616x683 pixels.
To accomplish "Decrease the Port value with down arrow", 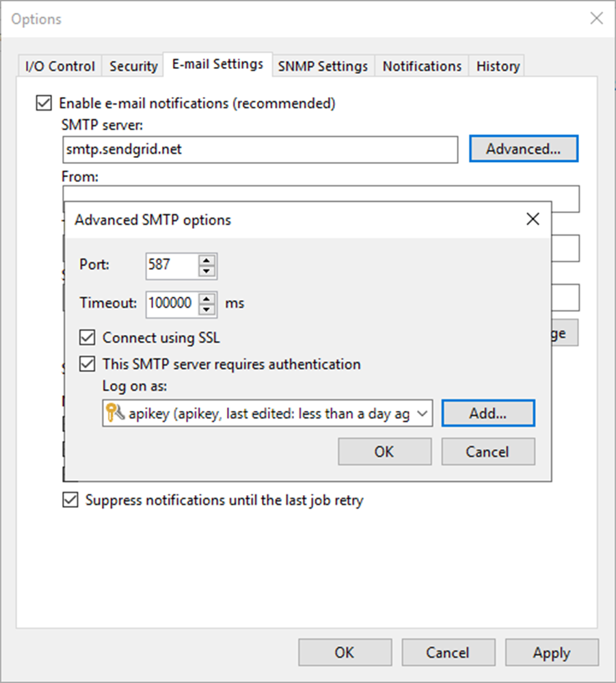I will (207, 271).
